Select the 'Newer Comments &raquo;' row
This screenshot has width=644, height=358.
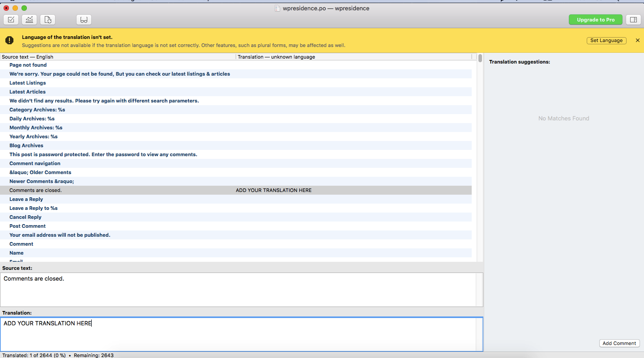[236, 181]
